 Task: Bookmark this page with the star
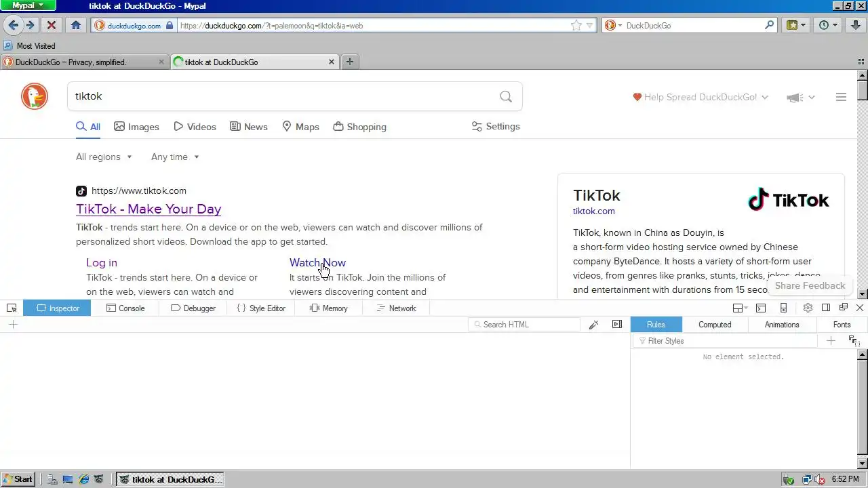576,25
